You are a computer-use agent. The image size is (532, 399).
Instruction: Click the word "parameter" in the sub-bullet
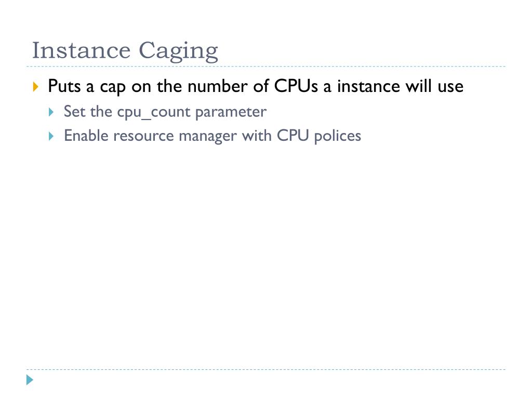231,112
